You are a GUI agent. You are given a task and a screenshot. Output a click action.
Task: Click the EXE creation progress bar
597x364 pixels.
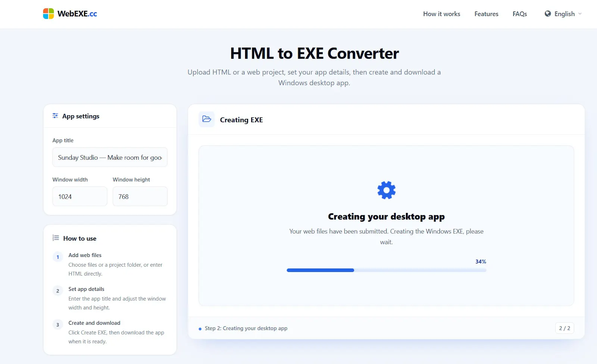coord(386,270)
